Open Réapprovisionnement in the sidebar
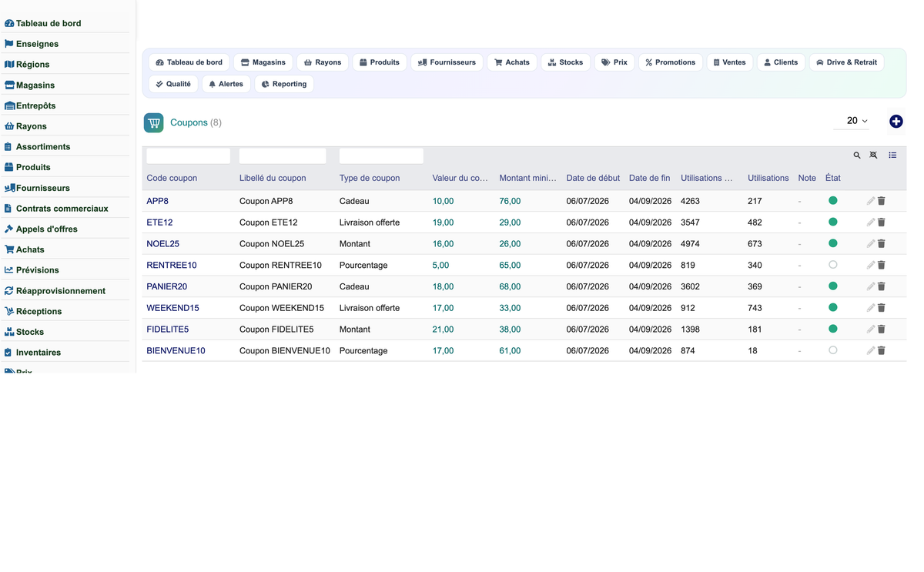 [x=60, y=291]
